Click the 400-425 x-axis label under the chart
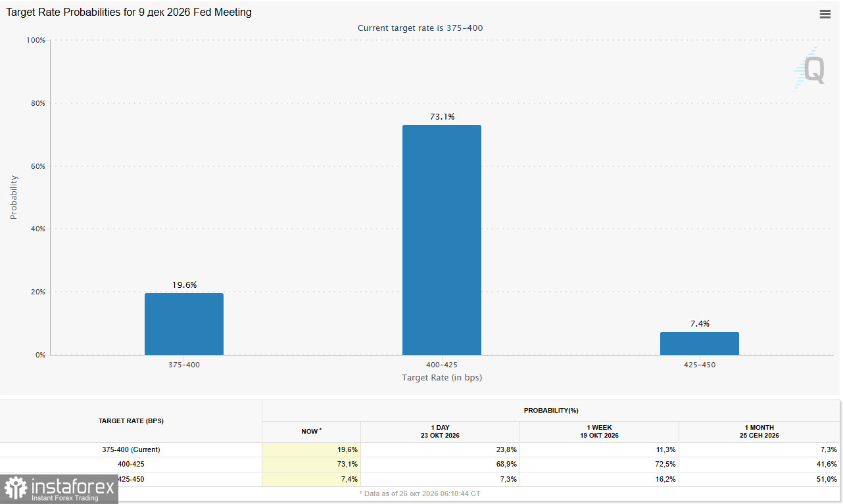 (442, 364)
